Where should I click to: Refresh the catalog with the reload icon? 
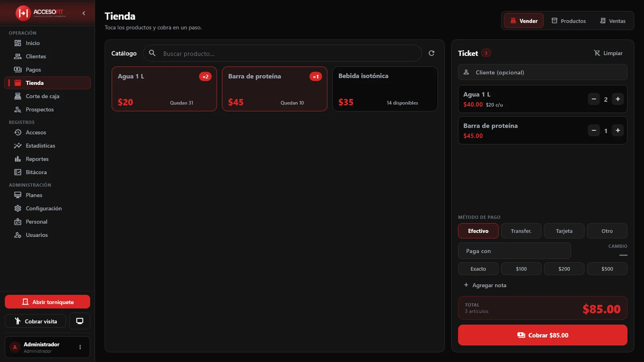[x=431, y=53]
